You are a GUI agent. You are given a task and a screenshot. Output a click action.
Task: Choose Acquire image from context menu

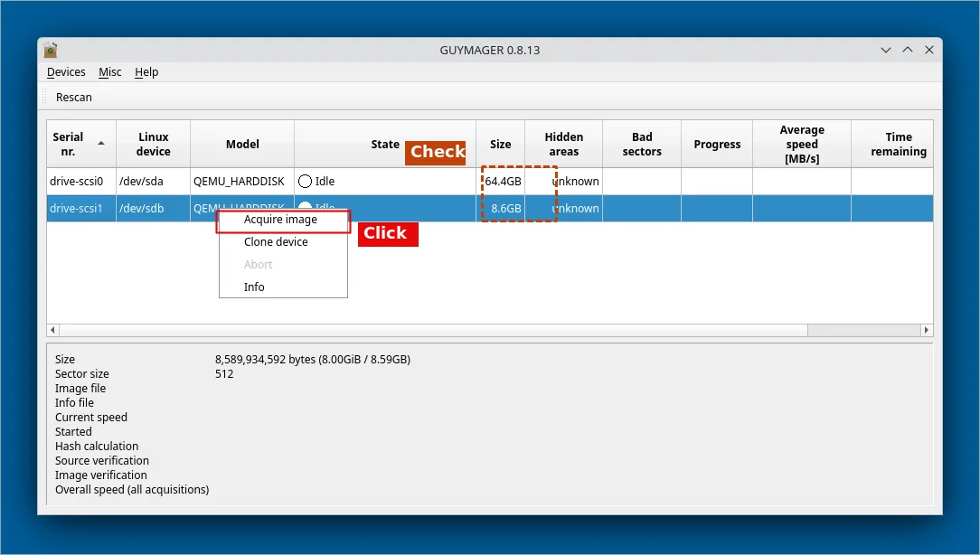tap(280, 220)
